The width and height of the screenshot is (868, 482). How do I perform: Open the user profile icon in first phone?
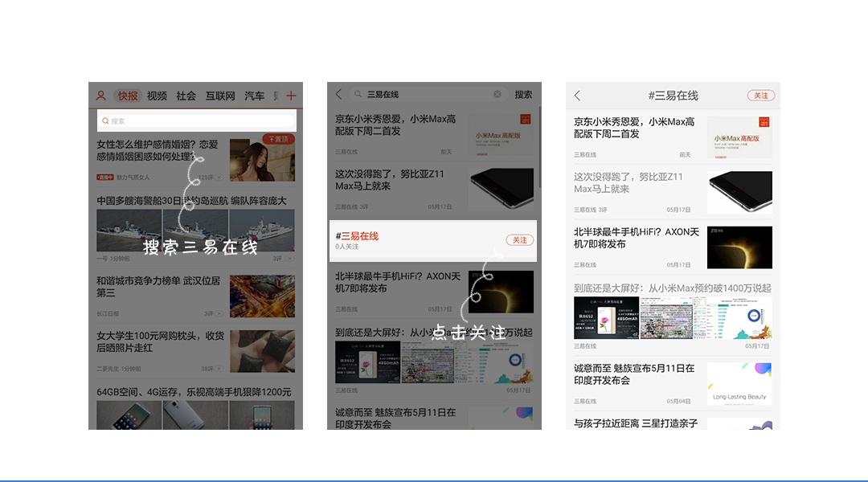100,96
